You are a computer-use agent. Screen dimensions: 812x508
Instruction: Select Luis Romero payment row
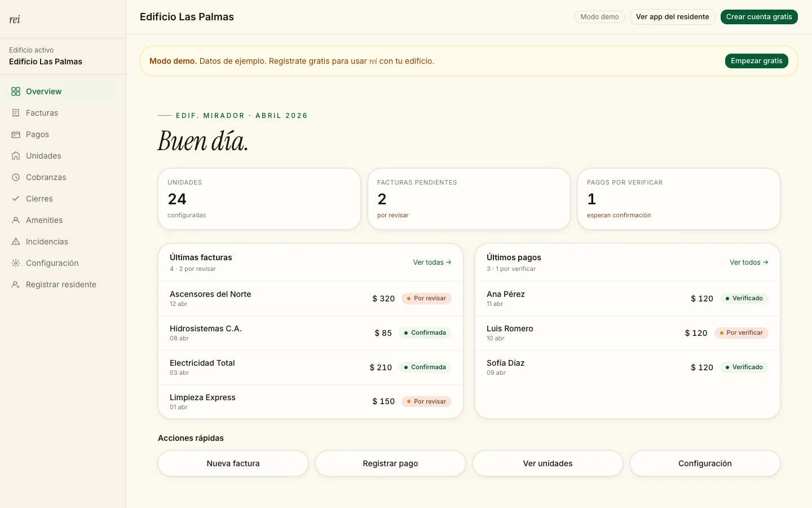coord(628,333)
